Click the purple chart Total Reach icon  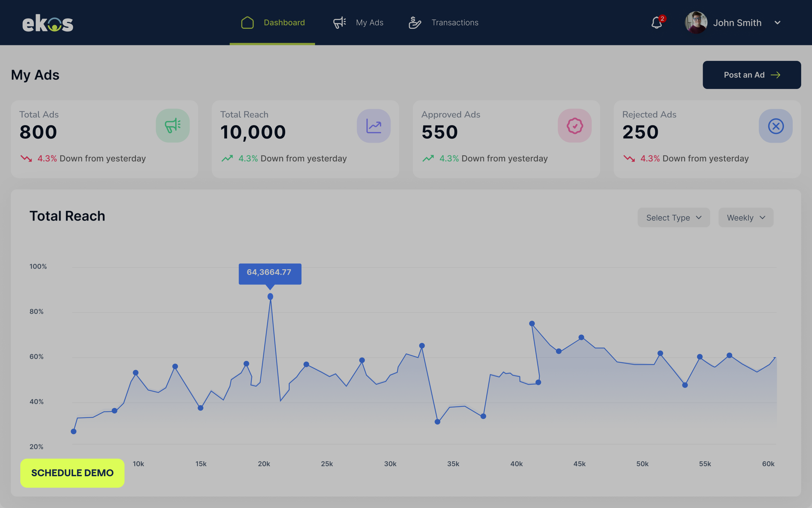(374, 126)
